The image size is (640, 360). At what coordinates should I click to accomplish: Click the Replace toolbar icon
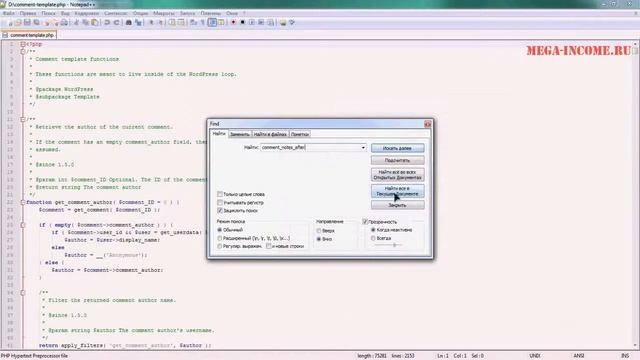[x=138, y=23]
